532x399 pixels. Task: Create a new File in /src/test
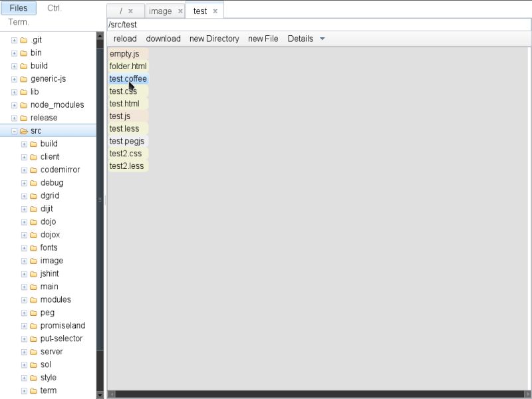[263, 39]
